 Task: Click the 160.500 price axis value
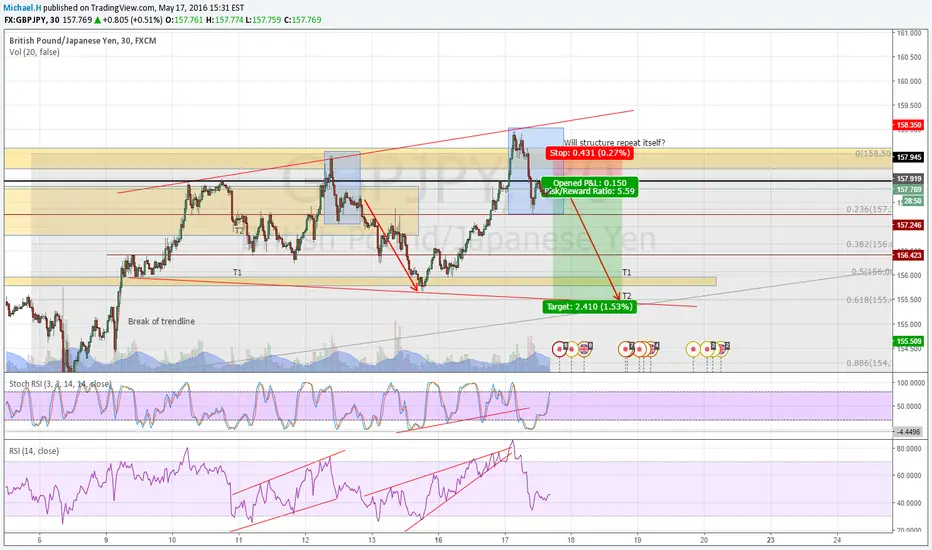coord(909,57)
